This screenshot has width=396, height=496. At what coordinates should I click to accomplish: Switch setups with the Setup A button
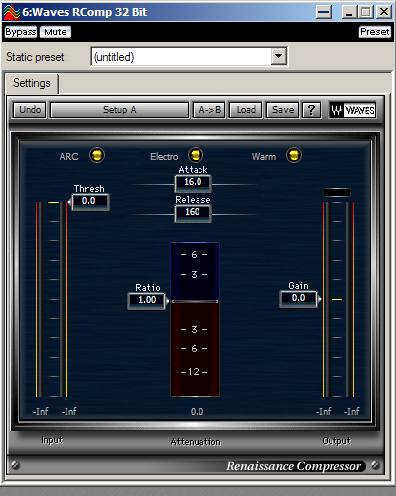click(x=119, y=110)
